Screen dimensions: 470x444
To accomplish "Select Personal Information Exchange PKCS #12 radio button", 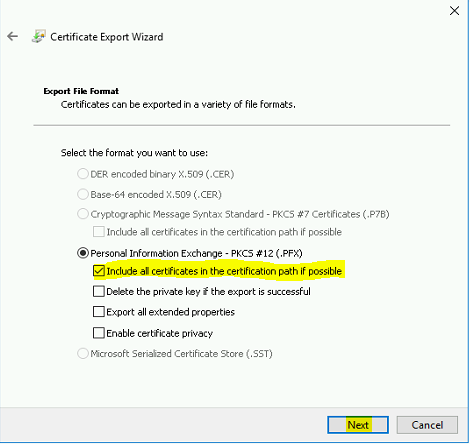I will coord(83,253).
